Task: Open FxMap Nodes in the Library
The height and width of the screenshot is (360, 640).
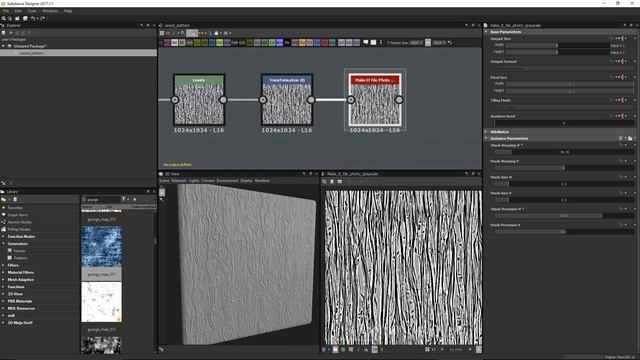Action: [19, 229]
